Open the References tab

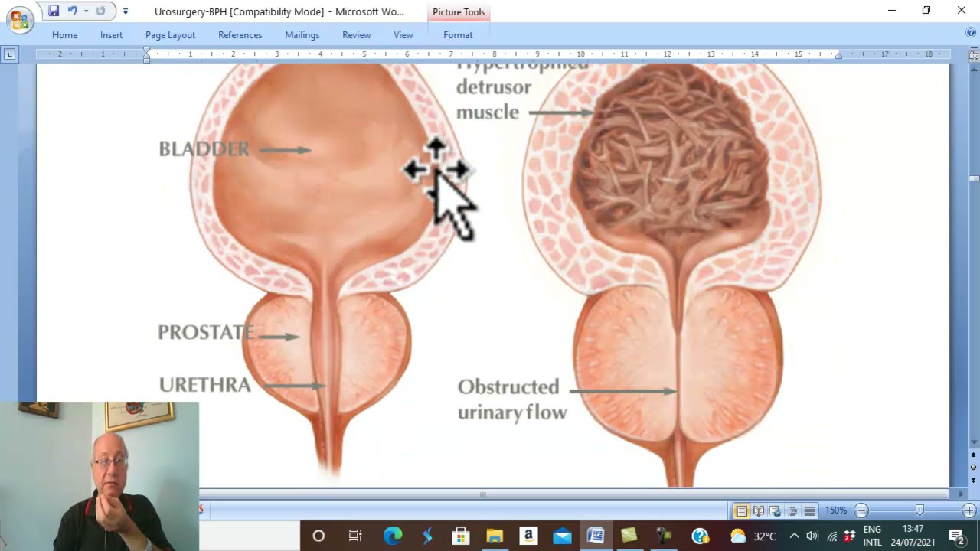240,35
